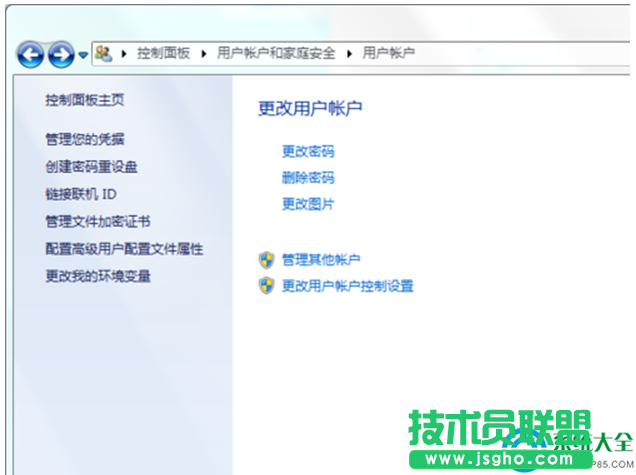Open 控制面板主页 in the sidebar
Viewport: 636px width, 475px height.
pos(84,100)
